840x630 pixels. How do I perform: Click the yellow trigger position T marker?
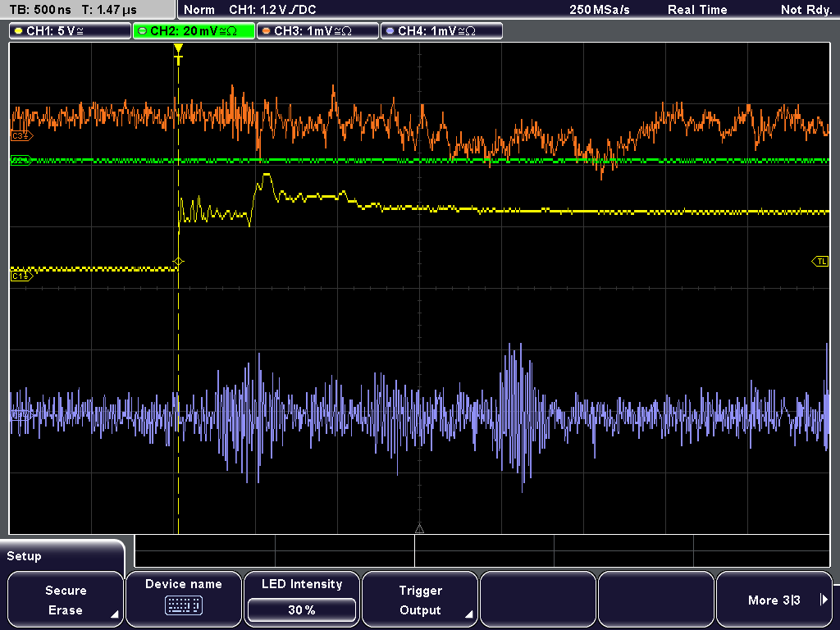[178, 54]
